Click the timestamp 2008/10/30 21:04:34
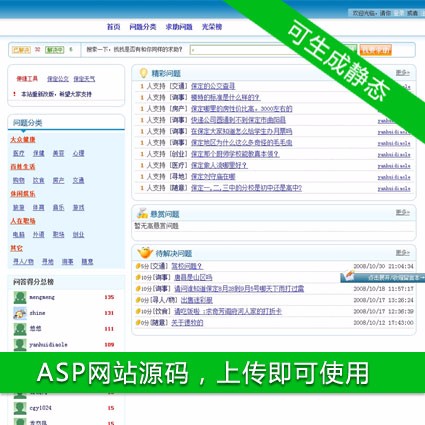Screen dimensions: 425x425 (383, 266)
